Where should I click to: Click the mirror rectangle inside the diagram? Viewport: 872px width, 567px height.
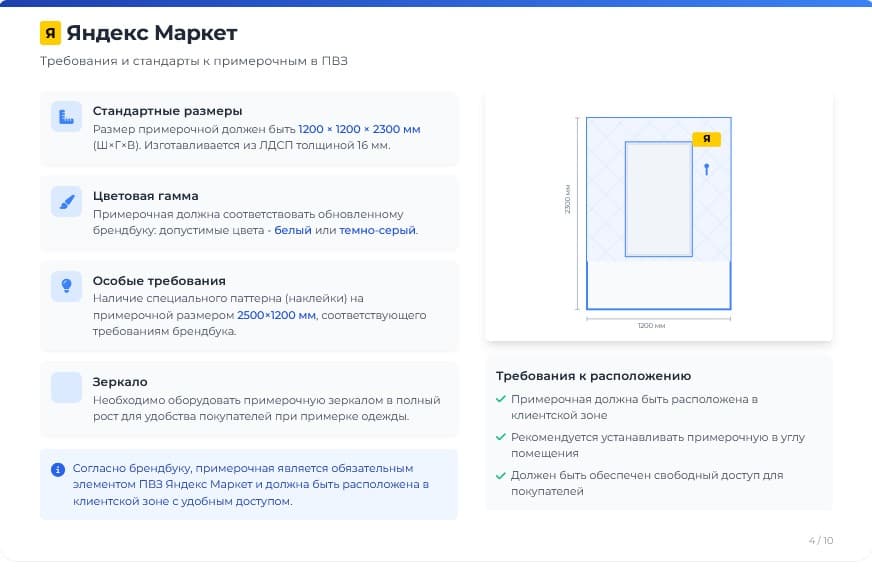pyautogui.click(x=658, y=199)
